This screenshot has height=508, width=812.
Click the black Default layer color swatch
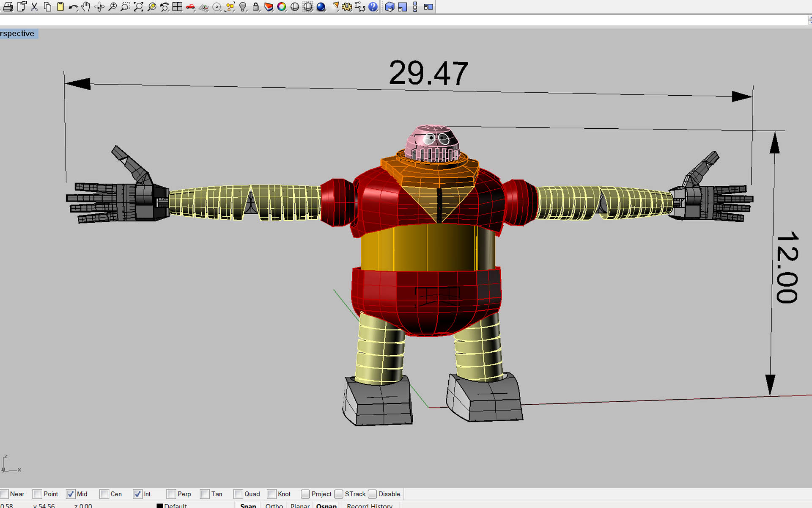(160, 506)
